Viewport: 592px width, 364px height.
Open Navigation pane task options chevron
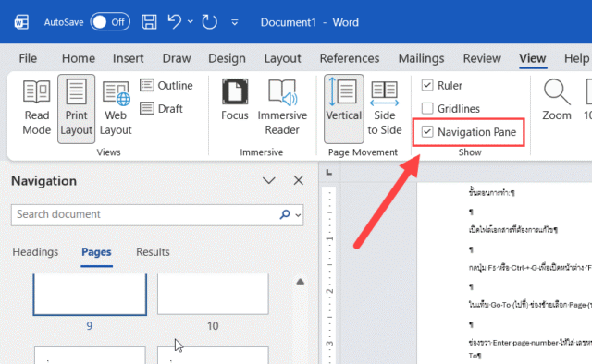click(x=269, y=181)
